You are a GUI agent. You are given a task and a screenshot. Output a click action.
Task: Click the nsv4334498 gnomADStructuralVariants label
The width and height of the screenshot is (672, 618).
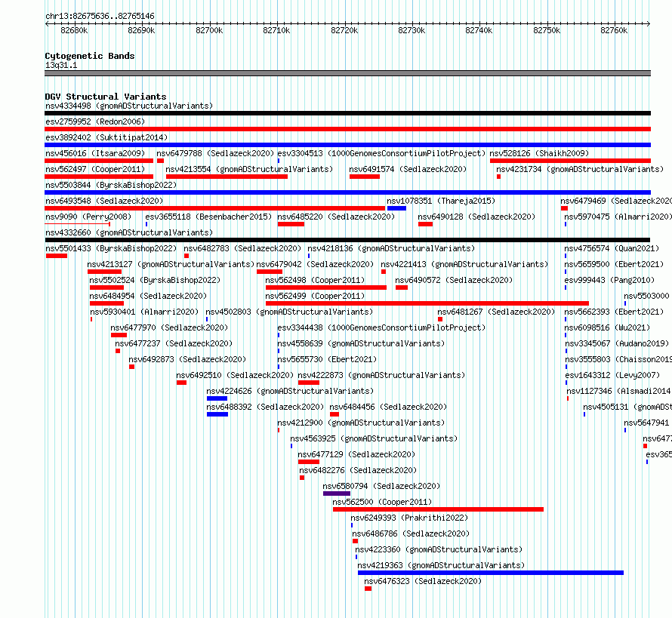coord(129,106)
